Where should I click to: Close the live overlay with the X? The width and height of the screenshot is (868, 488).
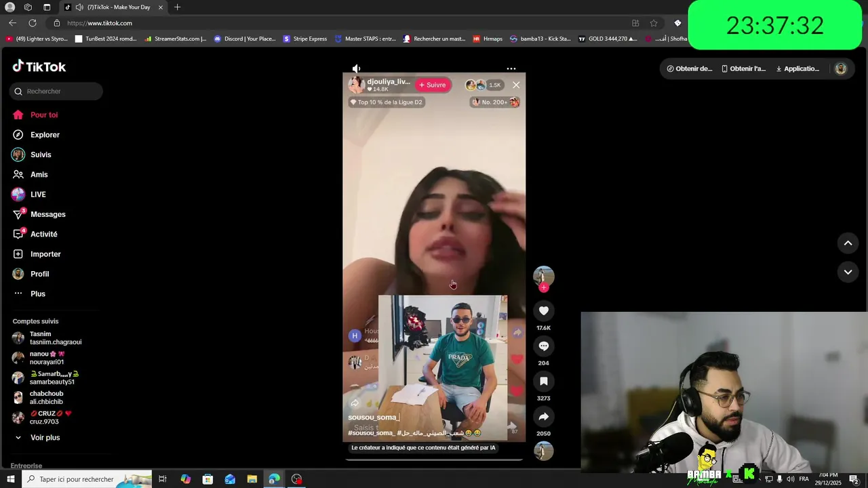point(516,85)
